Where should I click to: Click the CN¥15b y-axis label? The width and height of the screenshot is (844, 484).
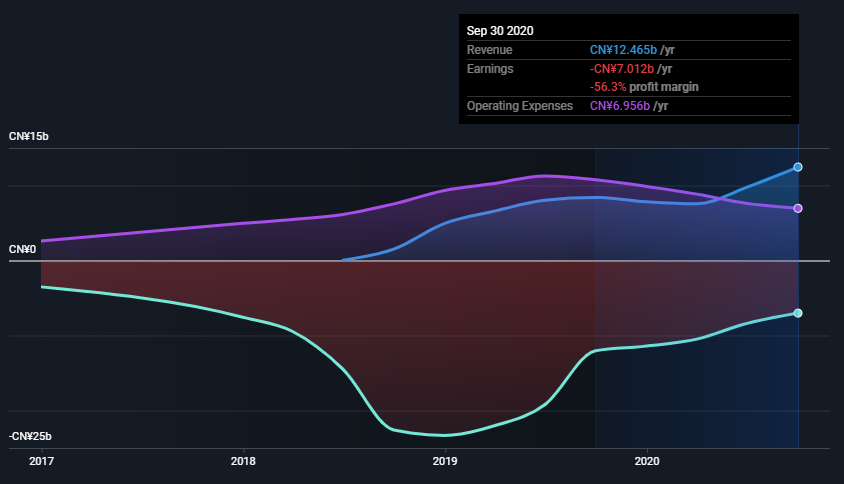29,136
